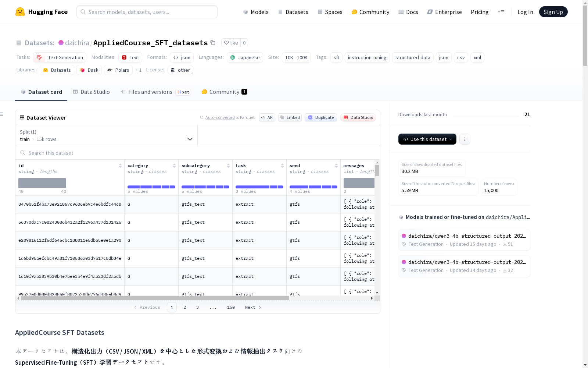Open Spaces in top navigation

(330, 12)
